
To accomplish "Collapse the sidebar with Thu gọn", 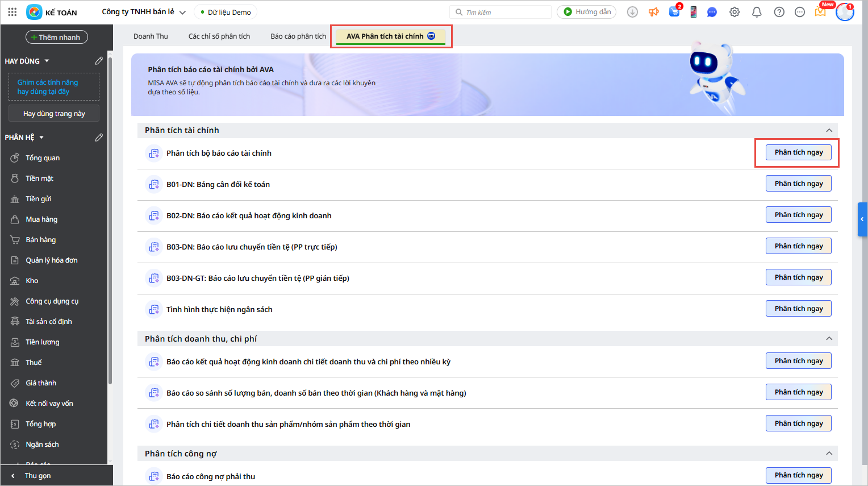I will coord(37,476).
